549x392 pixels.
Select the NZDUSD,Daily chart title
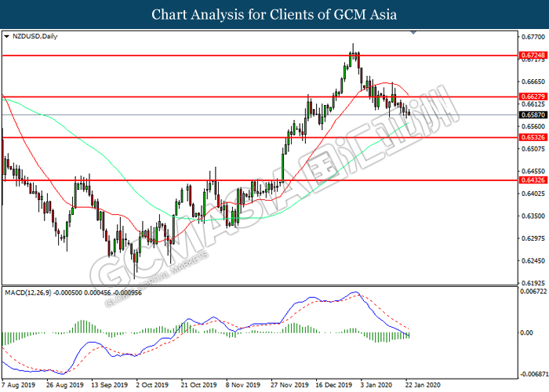point(35,36)
